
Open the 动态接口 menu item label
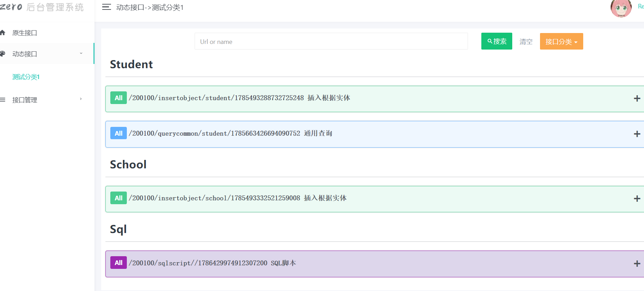click(x=25, y=54)
